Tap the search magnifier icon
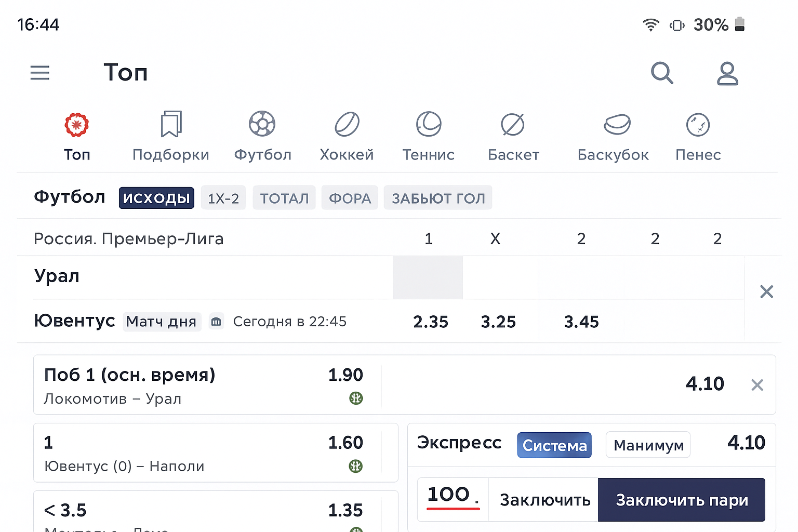This screenshot has height=532, width=798. [662, 73]
